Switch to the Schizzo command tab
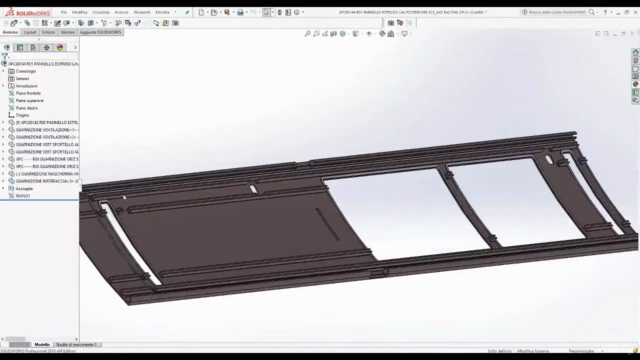Screen dimensions: 640x360 tap(48, 32)
